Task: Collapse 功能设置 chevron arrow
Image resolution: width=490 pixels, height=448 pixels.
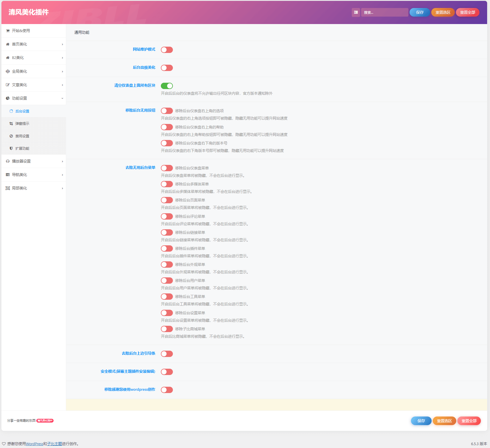Action: point(62,98)
